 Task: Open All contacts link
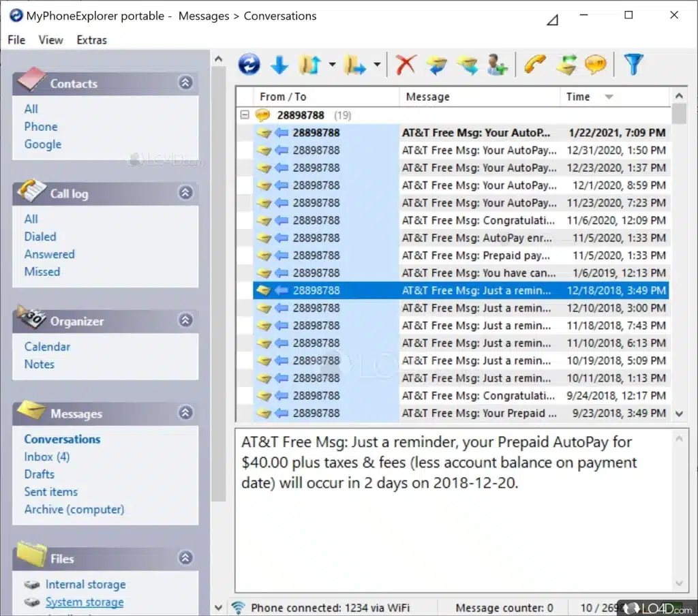pos(31,109)
